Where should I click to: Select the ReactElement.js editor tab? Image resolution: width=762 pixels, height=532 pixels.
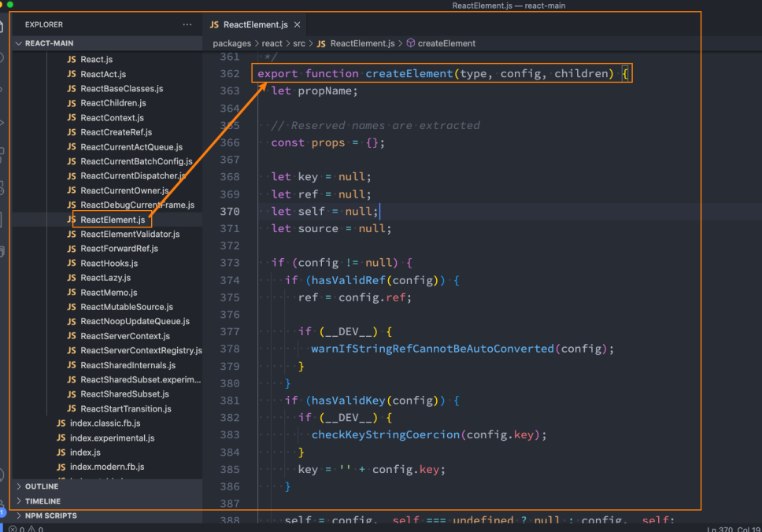click(x=255, y=24)
